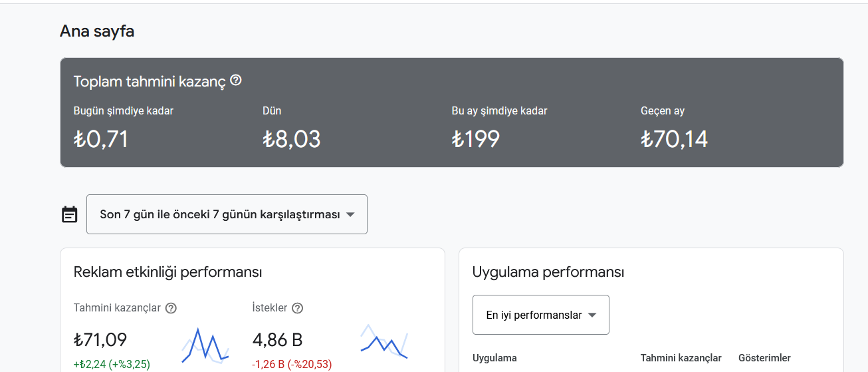Open the Son 7 gün comparison dropdown
Screen dimensions: 868x372
click(227, 214)
